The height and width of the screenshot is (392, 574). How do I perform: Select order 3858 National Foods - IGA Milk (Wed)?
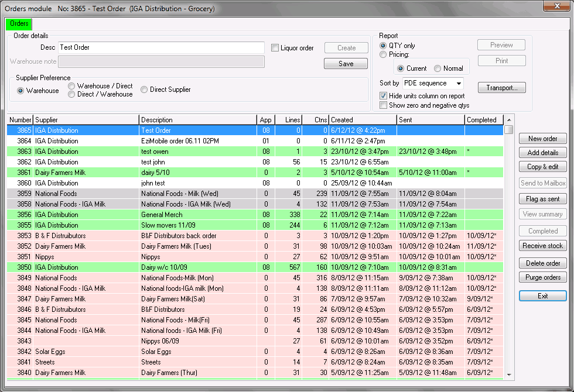[x=255, y=204]
